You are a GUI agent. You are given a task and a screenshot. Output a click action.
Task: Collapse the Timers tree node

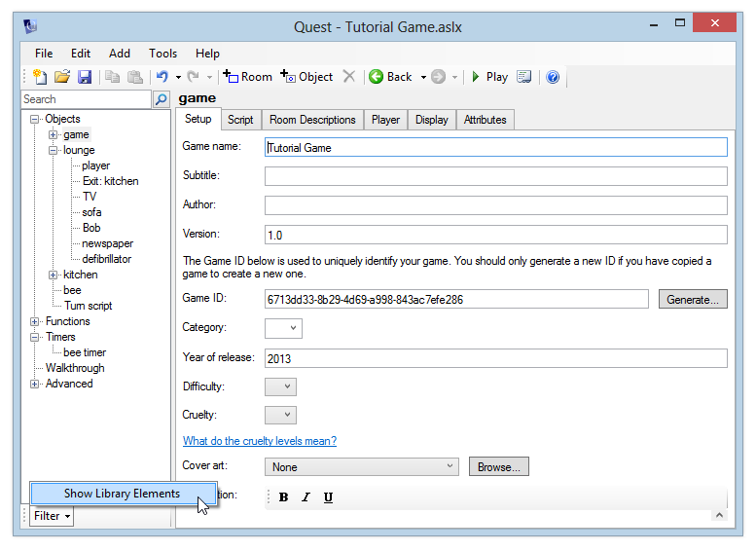34,337
